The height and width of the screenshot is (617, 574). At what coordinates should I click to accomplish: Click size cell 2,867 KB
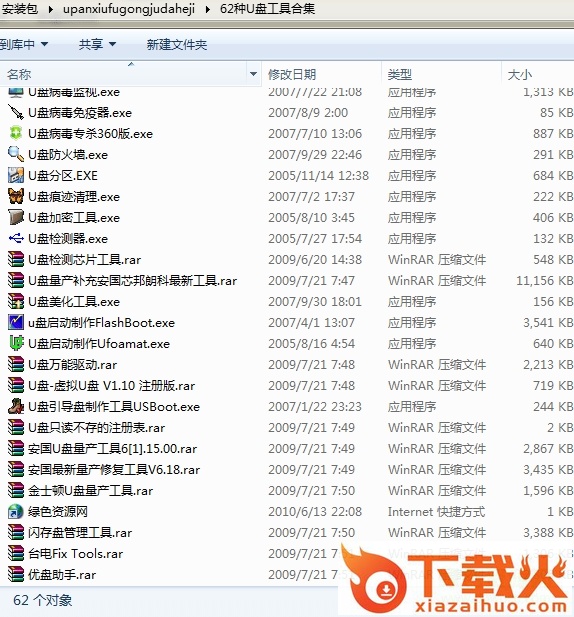click(x=548, y=449)
